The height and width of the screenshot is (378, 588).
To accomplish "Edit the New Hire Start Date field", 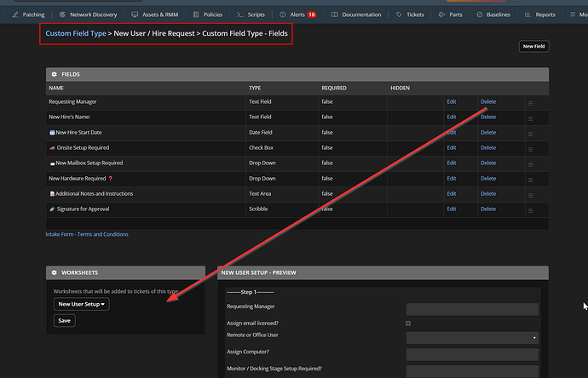I will pos(452,133).
